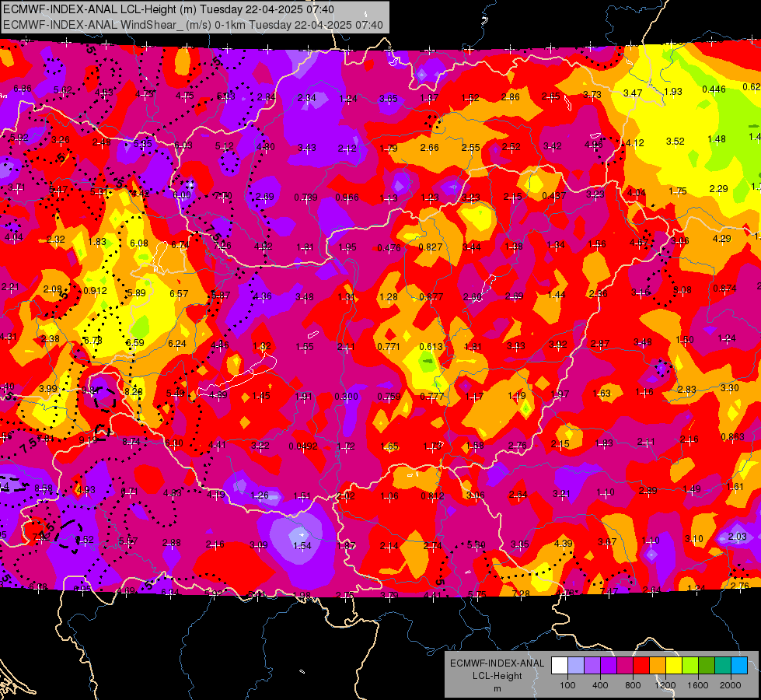Click the wind shear value 0.446

[714, 89]
